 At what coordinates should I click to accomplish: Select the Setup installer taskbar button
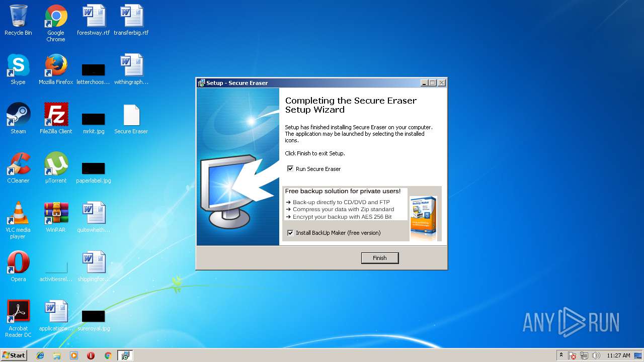tap(125, 355)
